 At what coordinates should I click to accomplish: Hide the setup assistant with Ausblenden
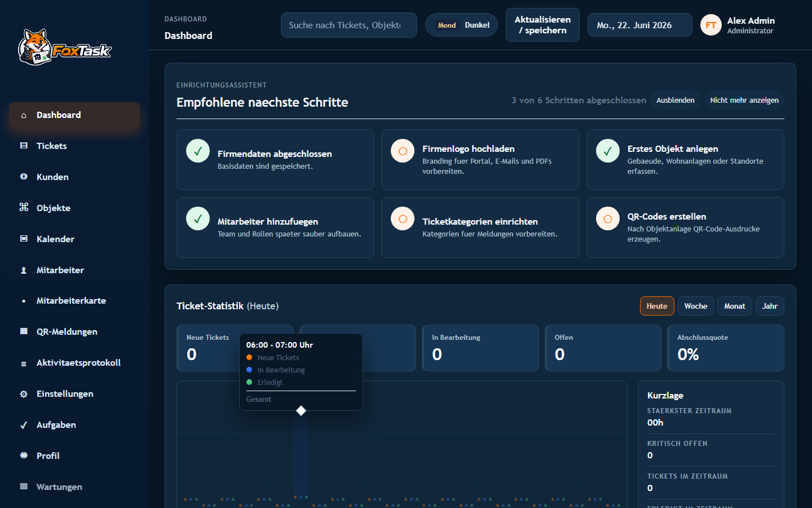676,100
